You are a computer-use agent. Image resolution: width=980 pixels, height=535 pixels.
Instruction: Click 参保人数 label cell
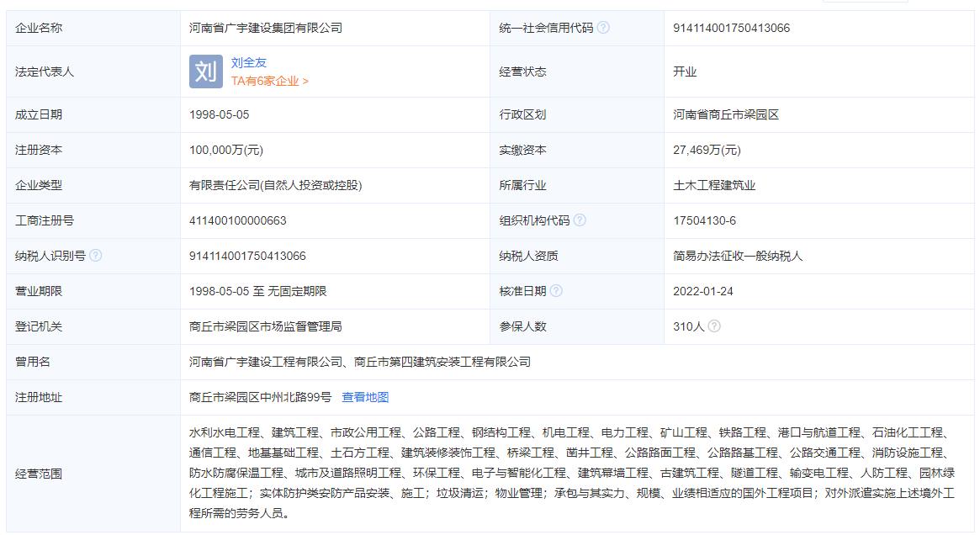point(577,326)
